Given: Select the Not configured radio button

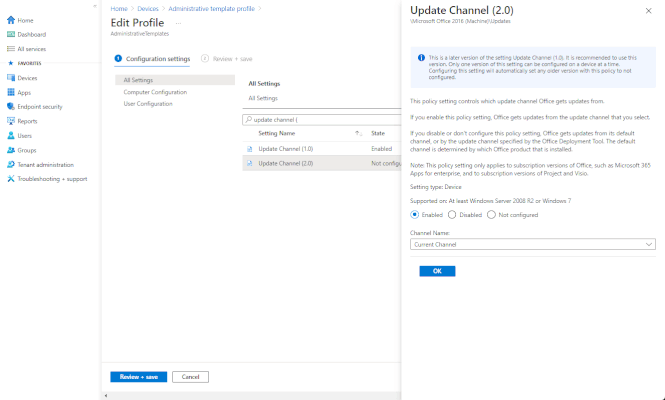Looking at the screenshot, I should point(491,215).
